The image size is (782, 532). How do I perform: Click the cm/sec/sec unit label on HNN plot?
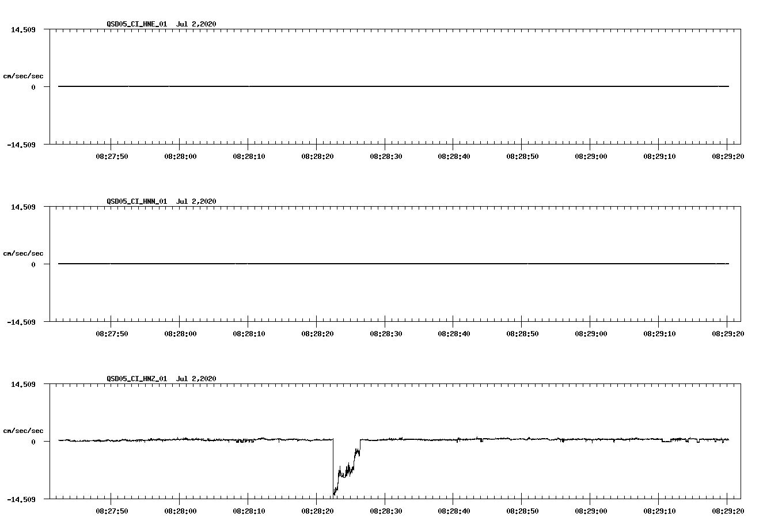point(24,253)
